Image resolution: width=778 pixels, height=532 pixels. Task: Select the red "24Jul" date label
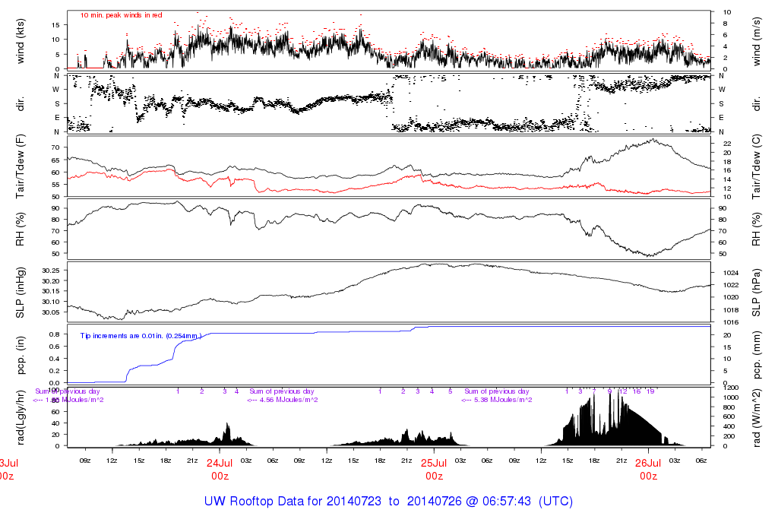pyautogui.click(x=220, y=463)
